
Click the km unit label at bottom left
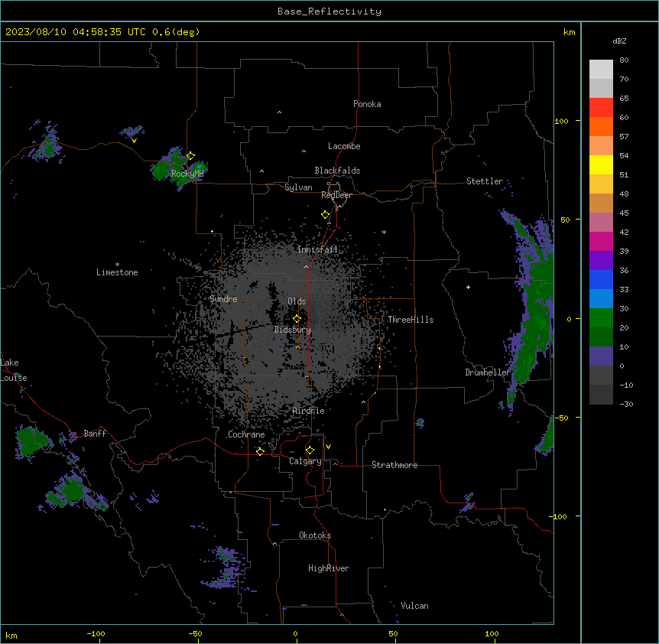(11, 636)
